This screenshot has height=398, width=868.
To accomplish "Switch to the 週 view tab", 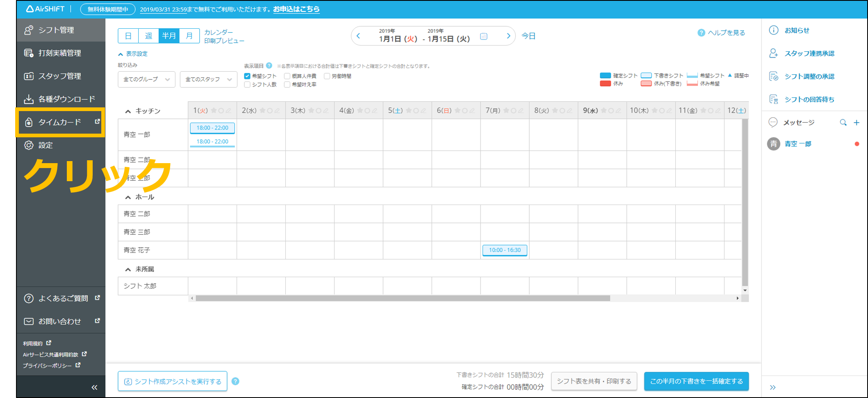I will tap(148, 36).
